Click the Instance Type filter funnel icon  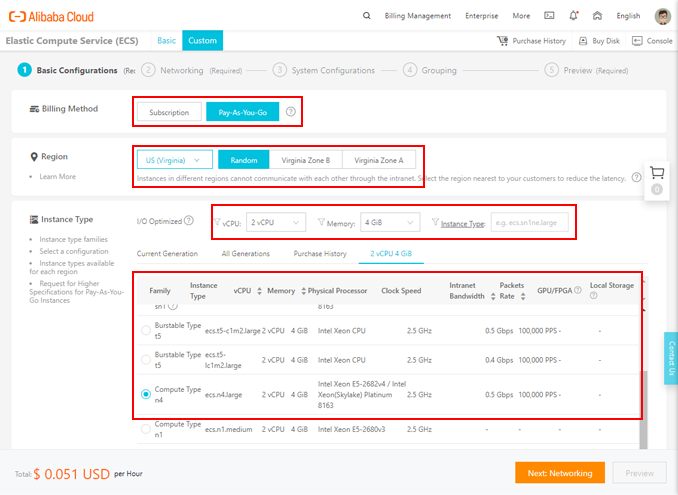(435, 222)
